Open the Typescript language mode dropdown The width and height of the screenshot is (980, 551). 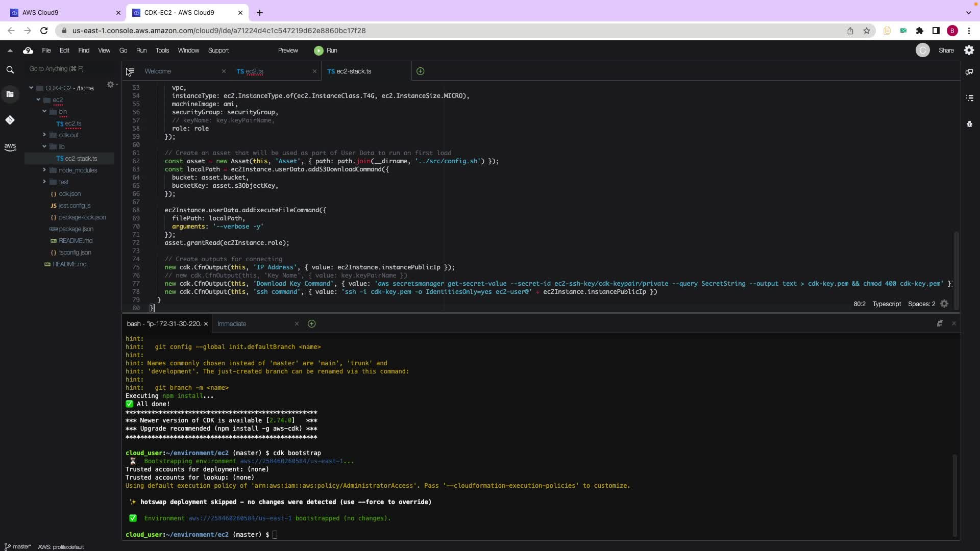click(886, 304)
